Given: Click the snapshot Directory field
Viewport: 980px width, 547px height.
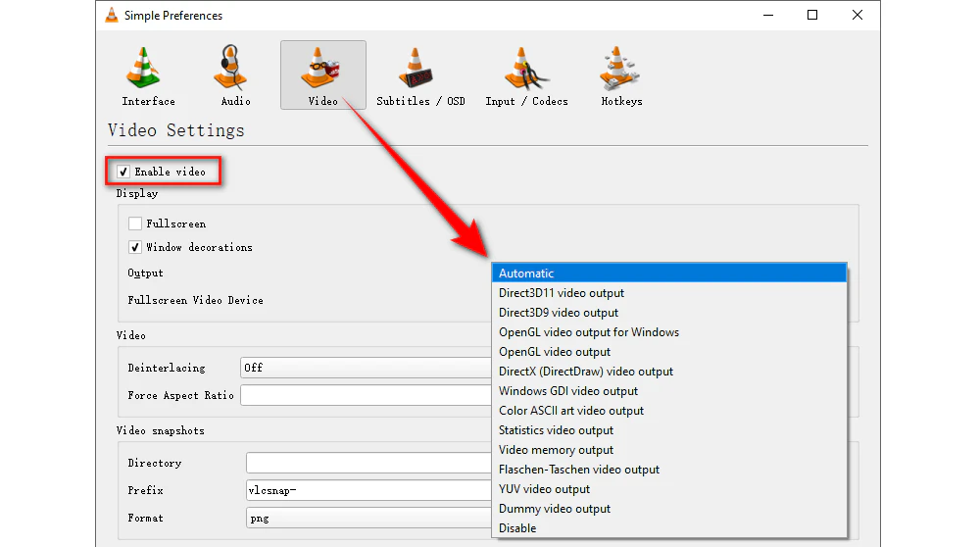Looking at the screenshot, I should [368, 463].
